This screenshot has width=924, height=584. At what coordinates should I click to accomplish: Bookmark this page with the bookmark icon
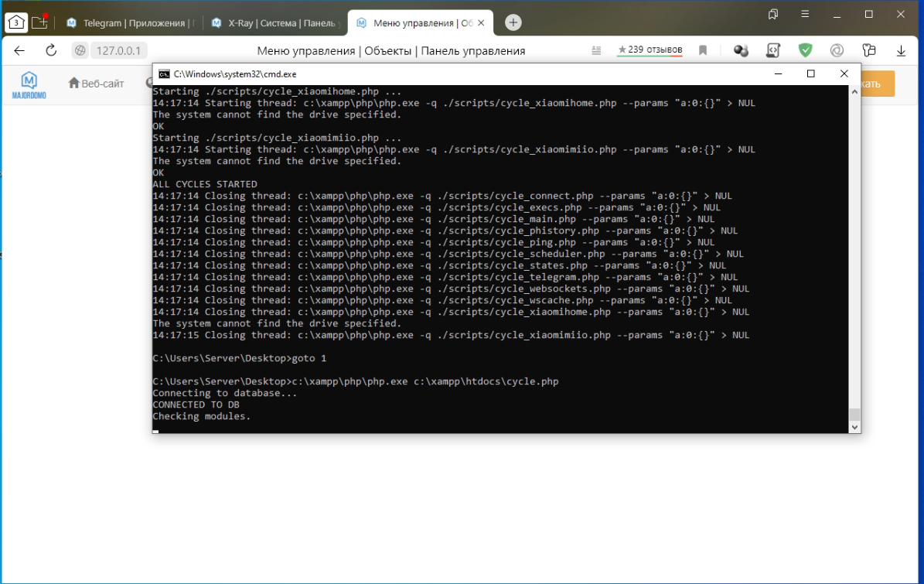[702, 51]
